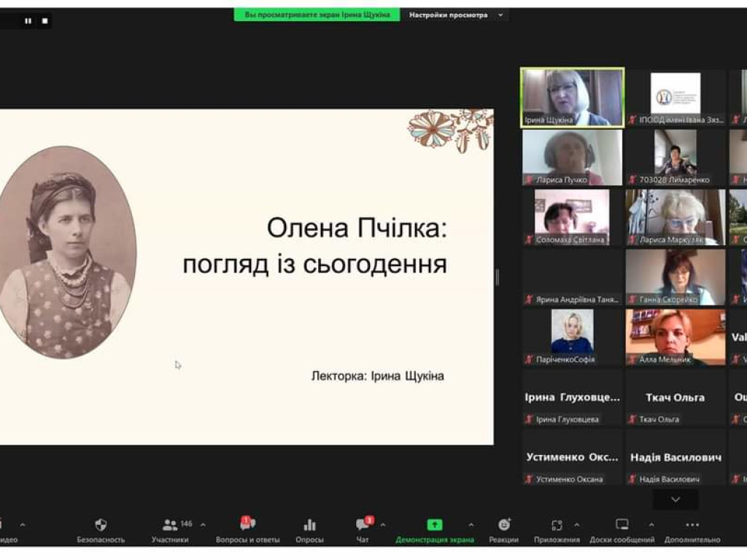The image size is (747, 560).
Task: Open Доски сообщений whiteboards icon
Action: point(622,526)
